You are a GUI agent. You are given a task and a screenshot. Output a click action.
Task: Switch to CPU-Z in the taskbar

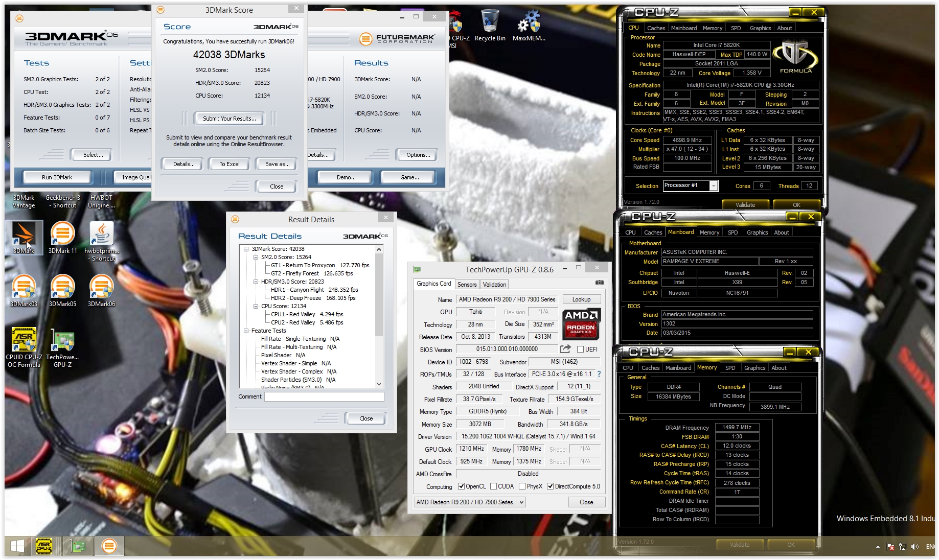pos(44,546)
